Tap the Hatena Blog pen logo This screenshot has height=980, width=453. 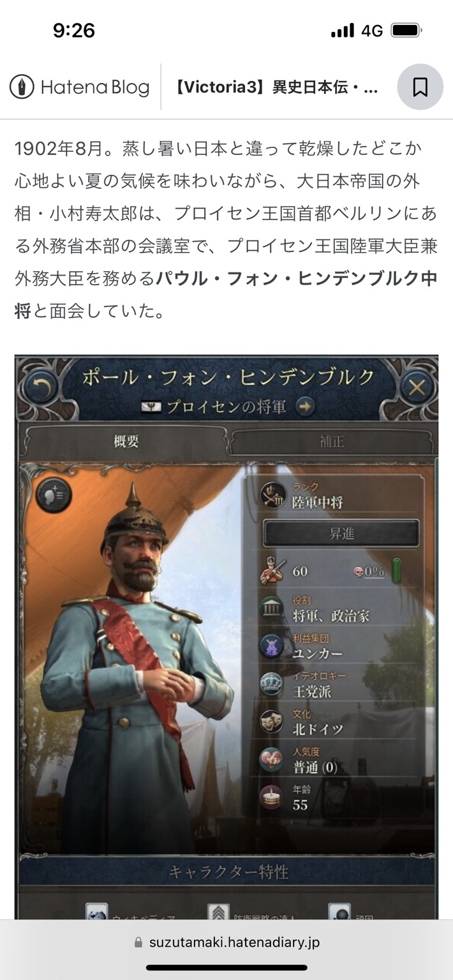(22, 87)
